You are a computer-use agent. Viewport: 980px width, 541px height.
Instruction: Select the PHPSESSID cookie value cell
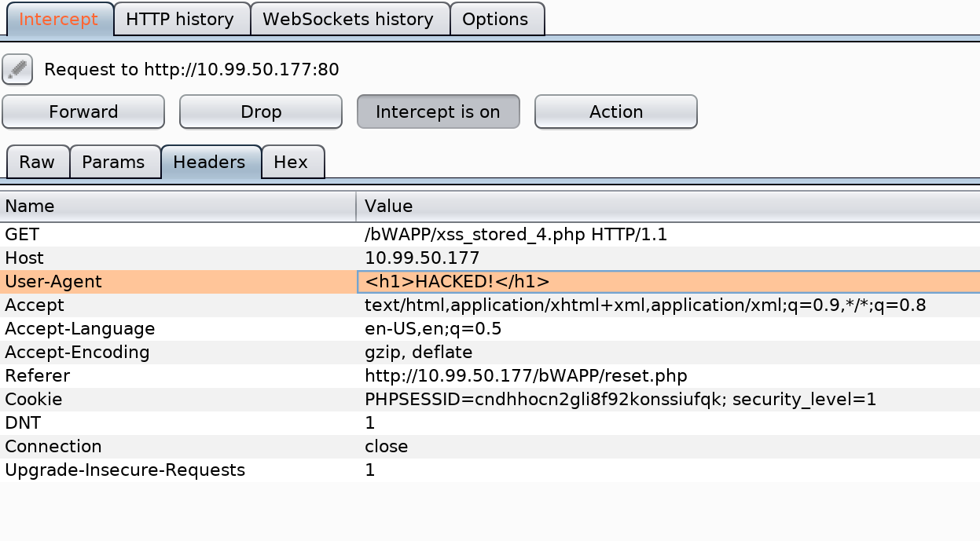click(668, 399)
